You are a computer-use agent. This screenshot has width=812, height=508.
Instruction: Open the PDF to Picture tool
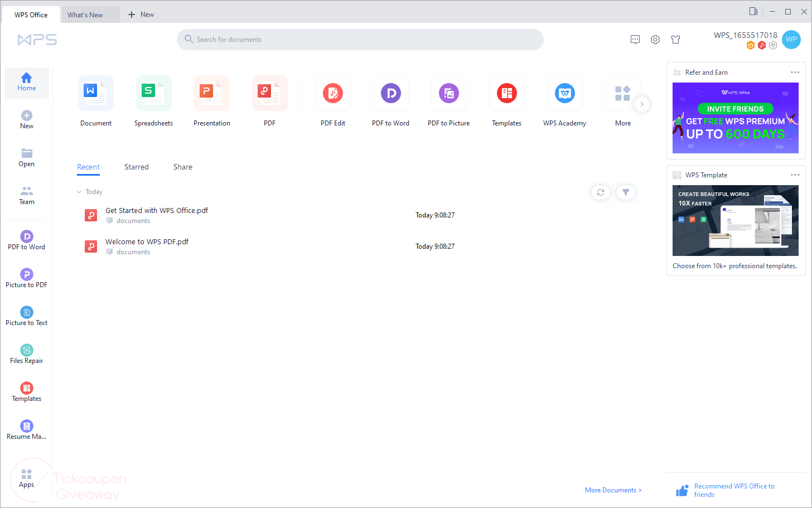point(449,101)
